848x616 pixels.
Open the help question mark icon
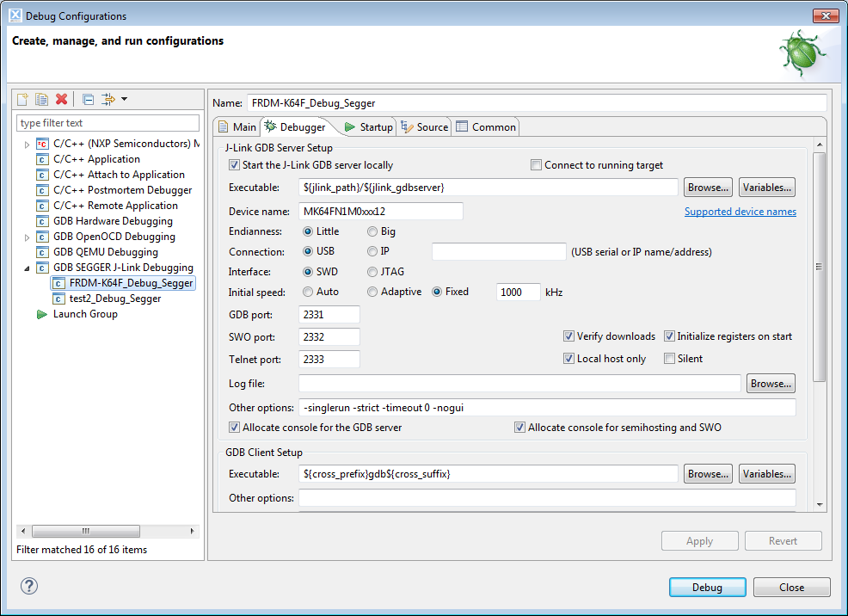29,586
